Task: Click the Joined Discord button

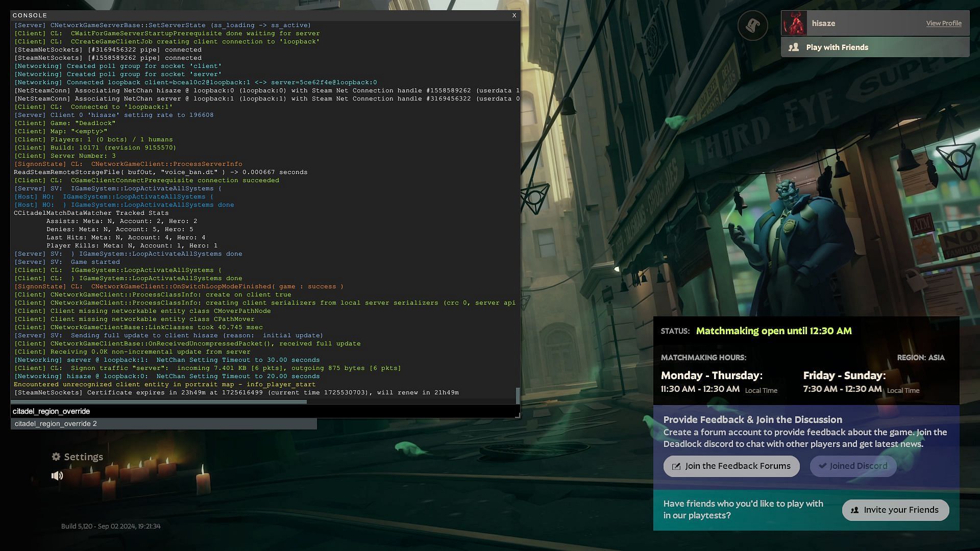Action: [853, 466]
